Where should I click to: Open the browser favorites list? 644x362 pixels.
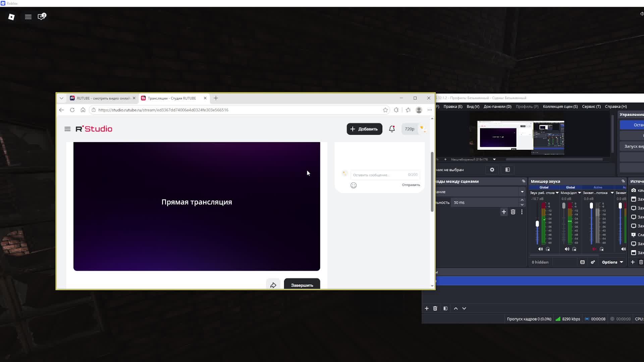(x=408, y=110)
